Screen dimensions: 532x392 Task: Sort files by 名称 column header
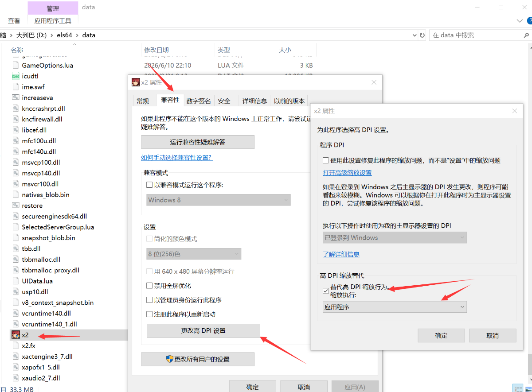(17, 50)
